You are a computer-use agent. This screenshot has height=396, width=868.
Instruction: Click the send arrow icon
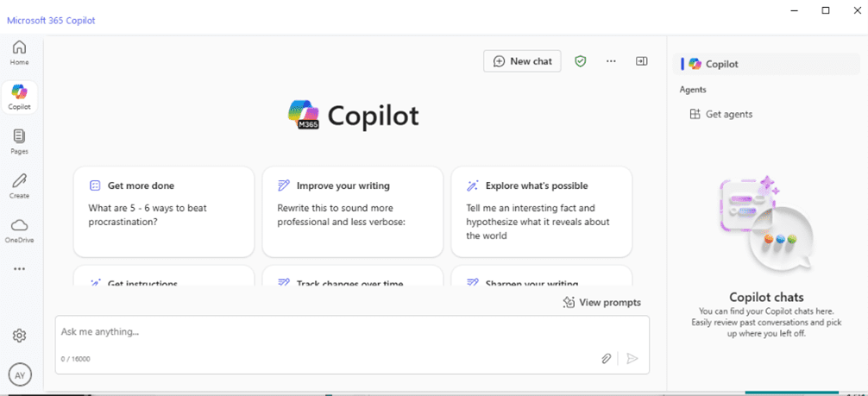[632, 359]
